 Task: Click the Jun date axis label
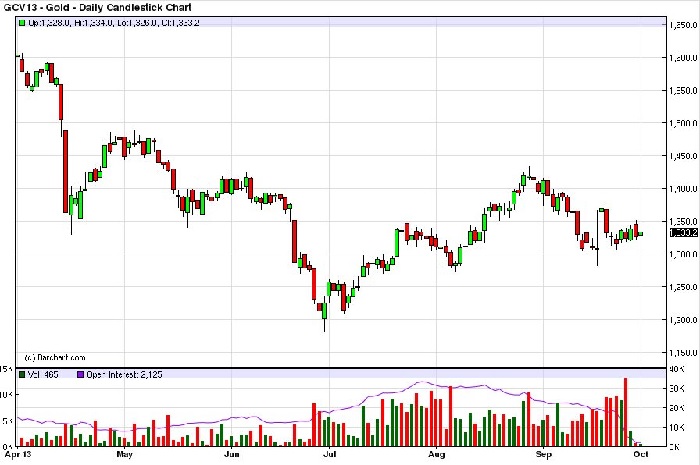pyautogui.click(x=231, y=454)
